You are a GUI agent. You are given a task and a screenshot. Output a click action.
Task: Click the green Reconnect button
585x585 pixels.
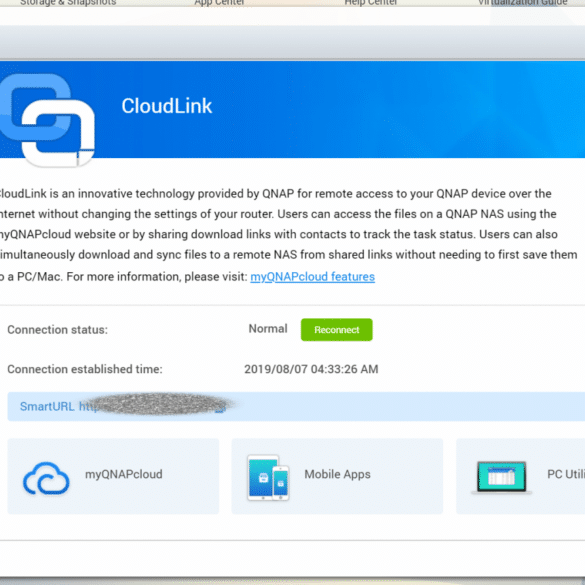pos(337,330)
